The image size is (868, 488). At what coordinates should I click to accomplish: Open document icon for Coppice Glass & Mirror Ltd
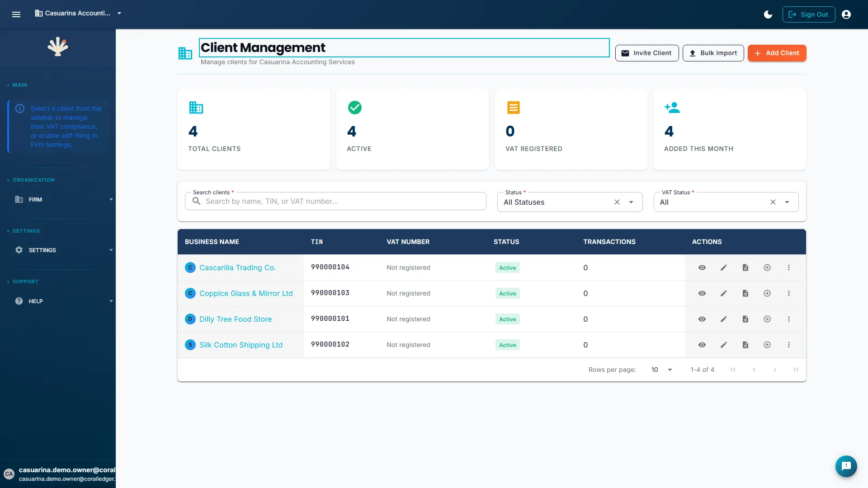745,293
